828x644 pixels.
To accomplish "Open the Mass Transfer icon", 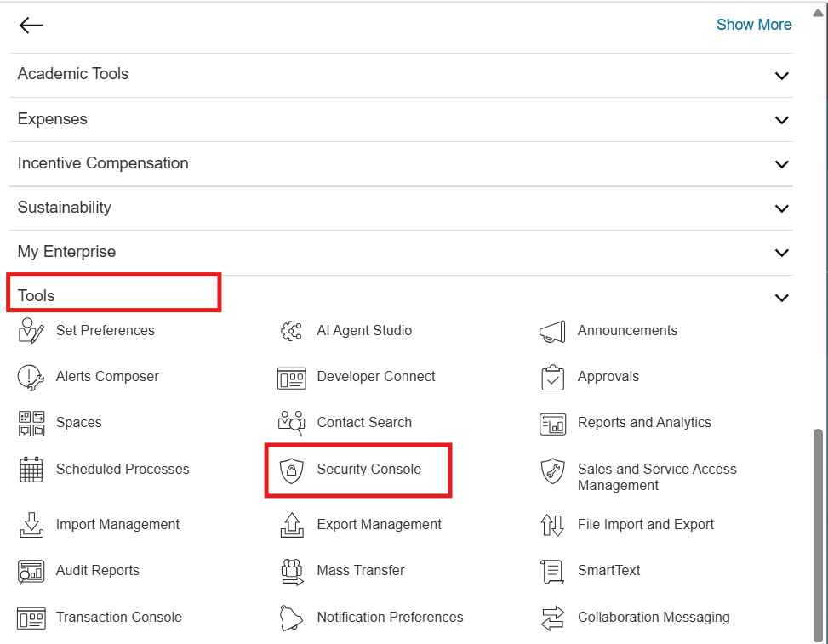I will (292, 571).
